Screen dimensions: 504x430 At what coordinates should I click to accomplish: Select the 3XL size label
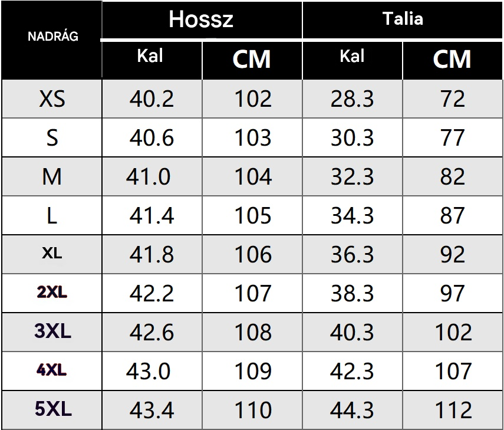point(52,331)
